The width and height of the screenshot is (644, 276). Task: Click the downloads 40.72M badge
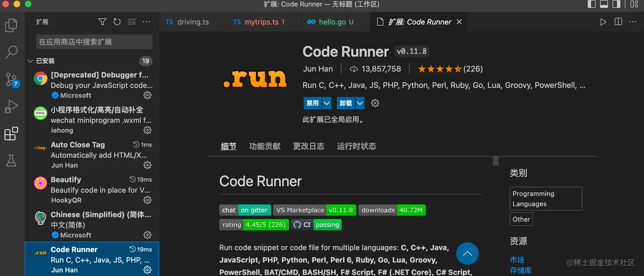[392, 210]
